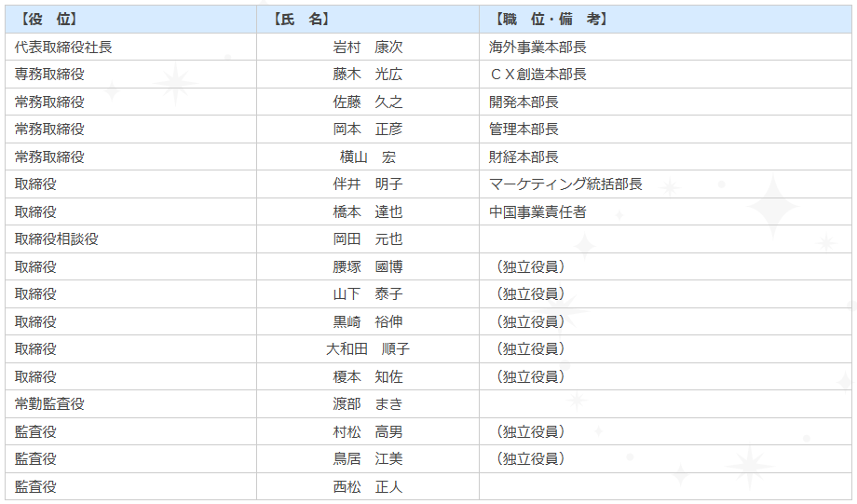Click the マーケティング統括部長 cell
The height and width of the screenshot is (504, 857).
coord(565,184)
